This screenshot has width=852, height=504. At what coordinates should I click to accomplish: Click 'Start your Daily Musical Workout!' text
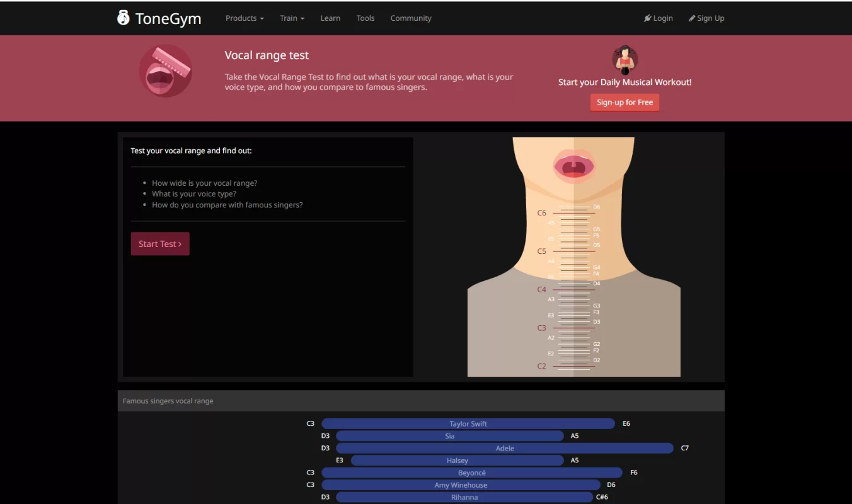(625, 83)
